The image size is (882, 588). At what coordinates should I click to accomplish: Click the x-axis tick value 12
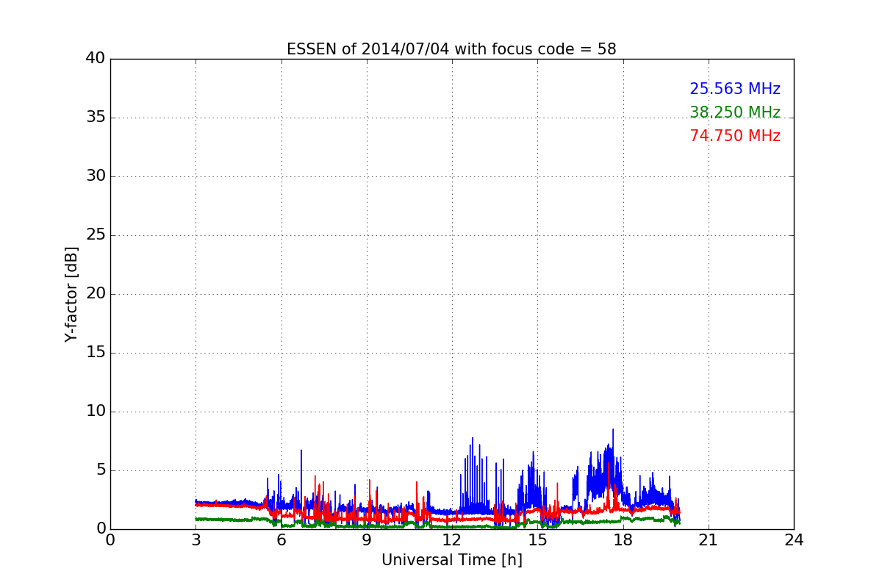(x=452, y=540)
